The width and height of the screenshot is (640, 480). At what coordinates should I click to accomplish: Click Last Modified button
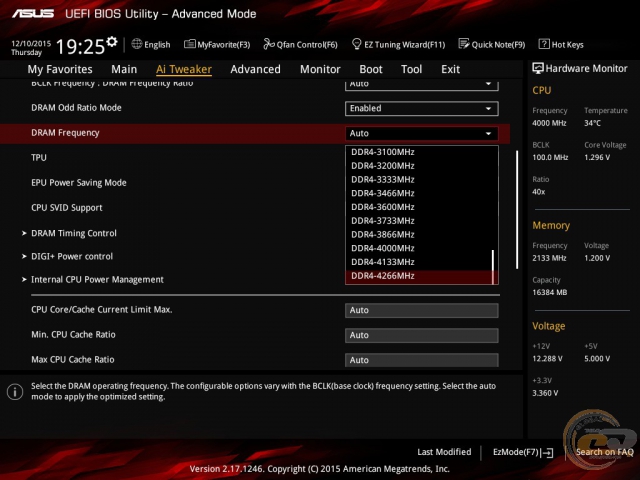(444, 452)
